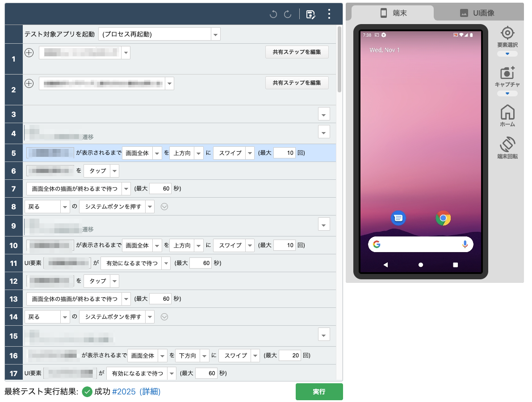Select the 端末 tab

coord(393,13)
